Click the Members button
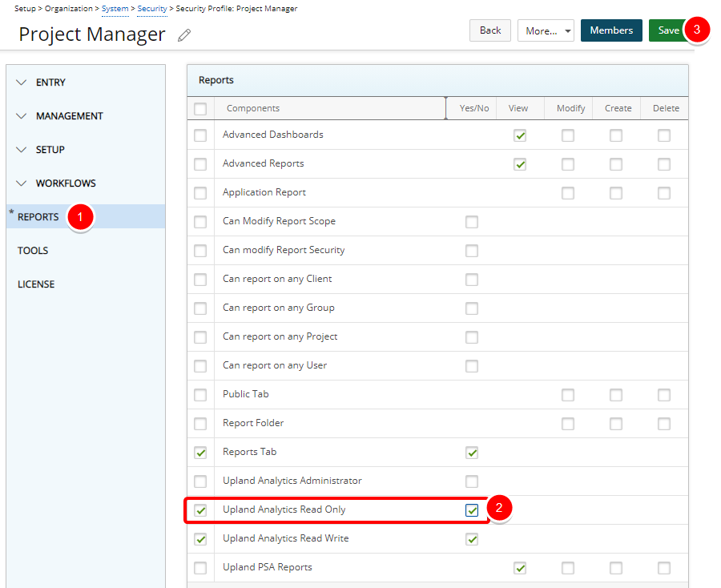The height and width of the screenshot is (588, 721). [611, 30]
